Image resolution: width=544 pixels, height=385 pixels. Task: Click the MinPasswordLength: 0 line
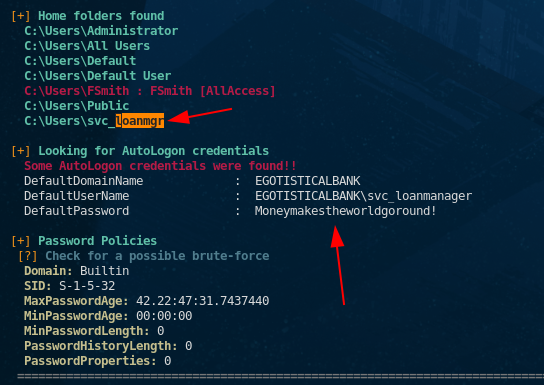(x=94, y=331)
